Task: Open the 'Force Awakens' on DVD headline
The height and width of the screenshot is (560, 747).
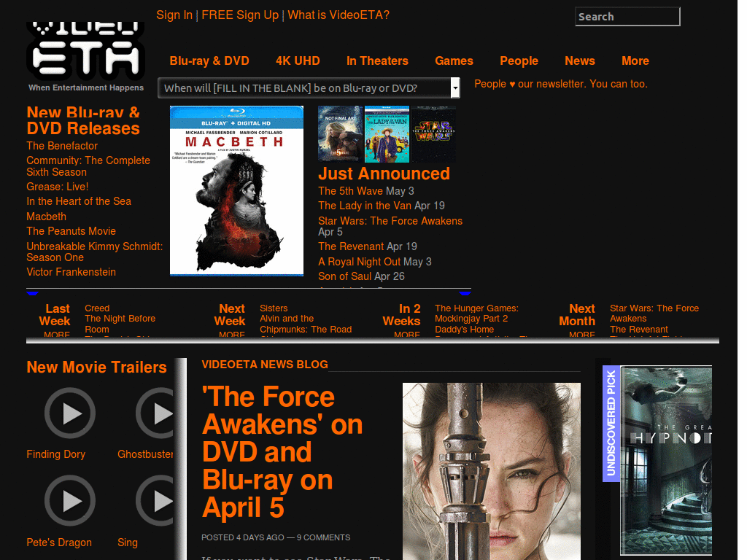Action: 282,452
